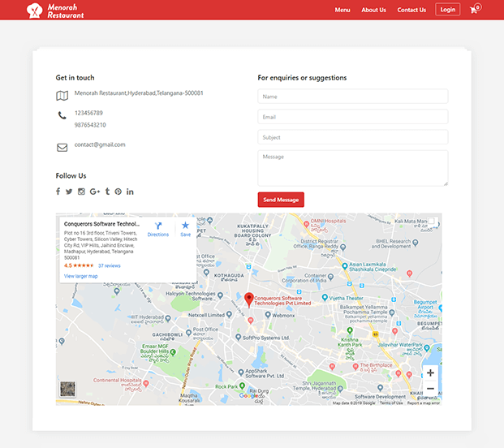Save the place with star icon
This screenshot has width=504, height=448.
point(185,226)
